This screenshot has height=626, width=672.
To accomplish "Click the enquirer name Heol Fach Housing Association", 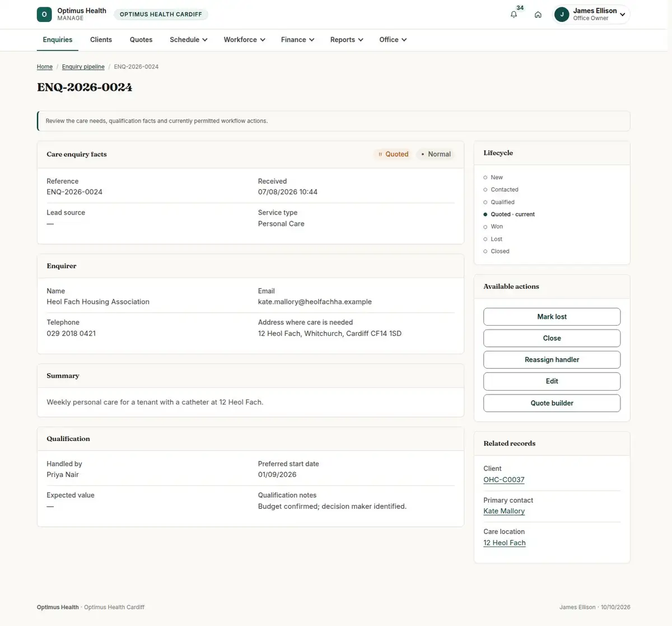I will 98,302.
